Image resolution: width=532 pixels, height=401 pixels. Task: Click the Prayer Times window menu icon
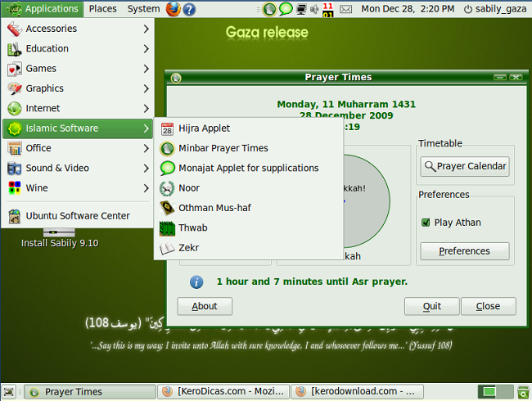(x=176, y=78)
